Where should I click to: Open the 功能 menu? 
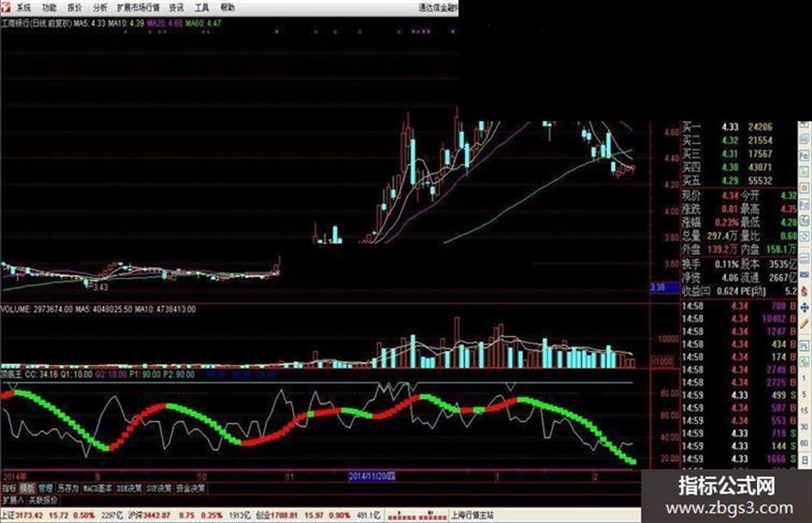50,8
